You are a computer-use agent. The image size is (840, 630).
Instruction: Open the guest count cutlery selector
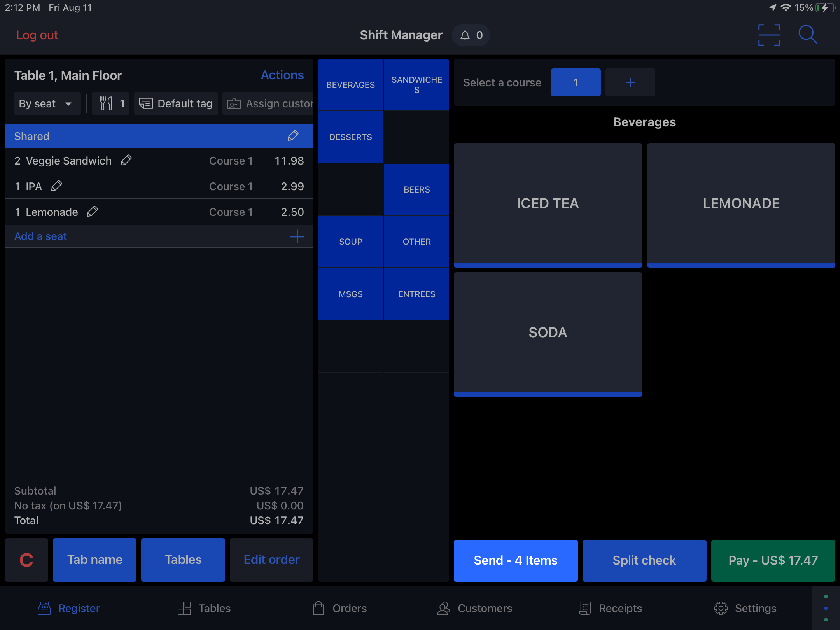111,103
